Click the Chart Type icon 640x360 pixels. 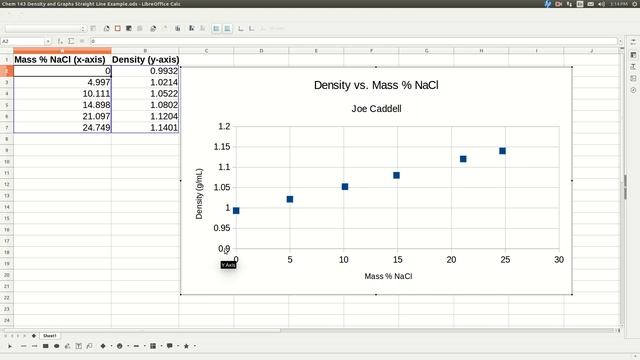(107, 28)
